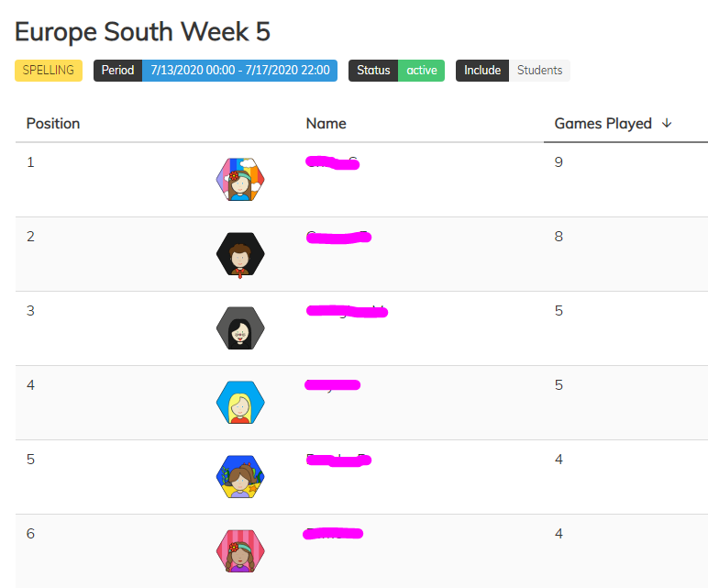Click the Include Students badge
Screen dimensions: 708x588
click(538, 71)
